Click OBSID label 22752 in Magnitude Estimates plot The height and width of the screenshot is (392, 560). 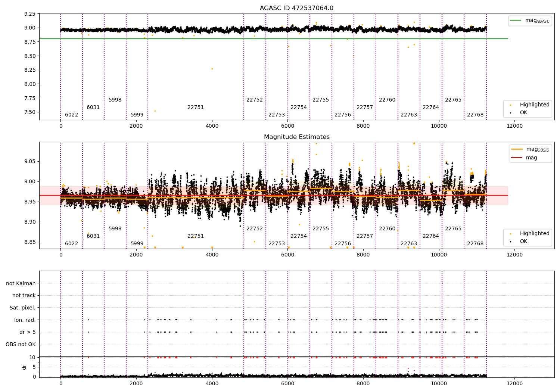(255, 229)
